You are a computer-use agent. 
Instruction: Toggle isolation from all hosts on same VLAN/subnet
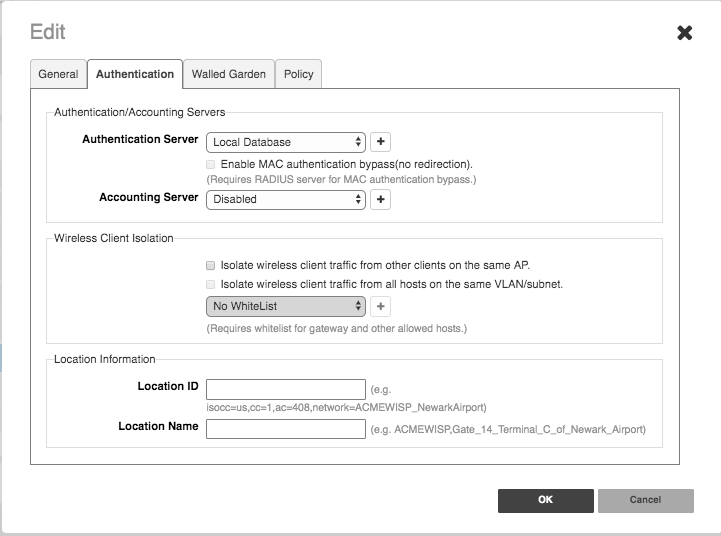click(x=210, y=284)
